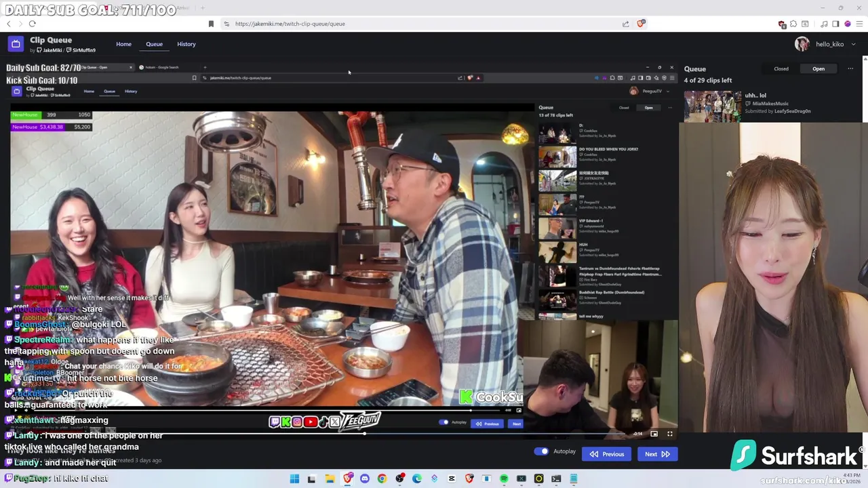Select 'DO YOU BLEED WHEN YOU JORK?' clip

pyautogui.click(x=608, y=149)
